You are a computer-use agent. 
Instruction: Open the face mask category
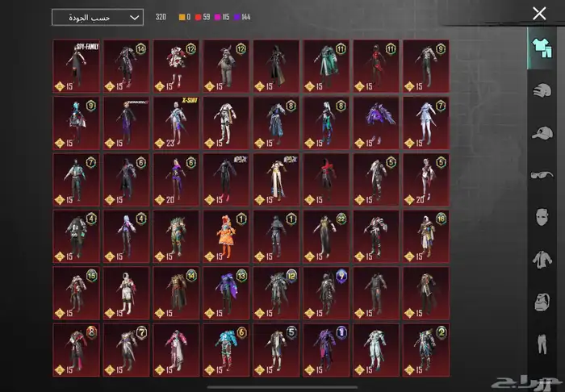click(544, 218)
